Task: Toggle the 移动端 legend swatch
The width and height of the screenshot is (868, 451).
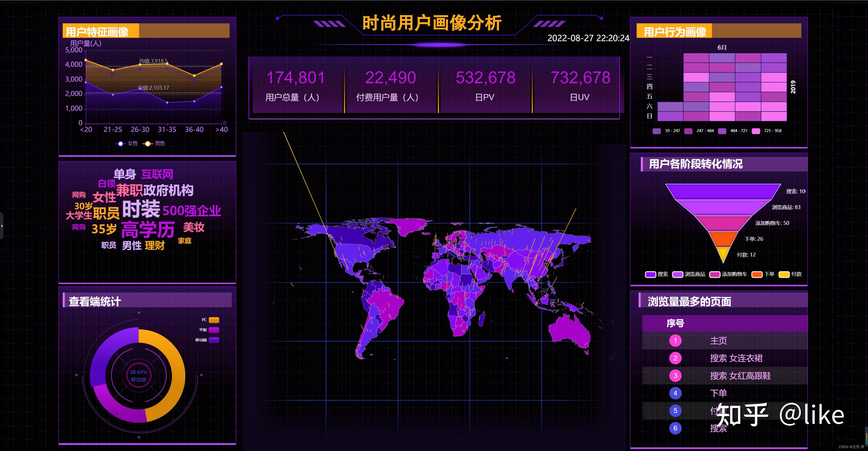Action: click(214, 340)
